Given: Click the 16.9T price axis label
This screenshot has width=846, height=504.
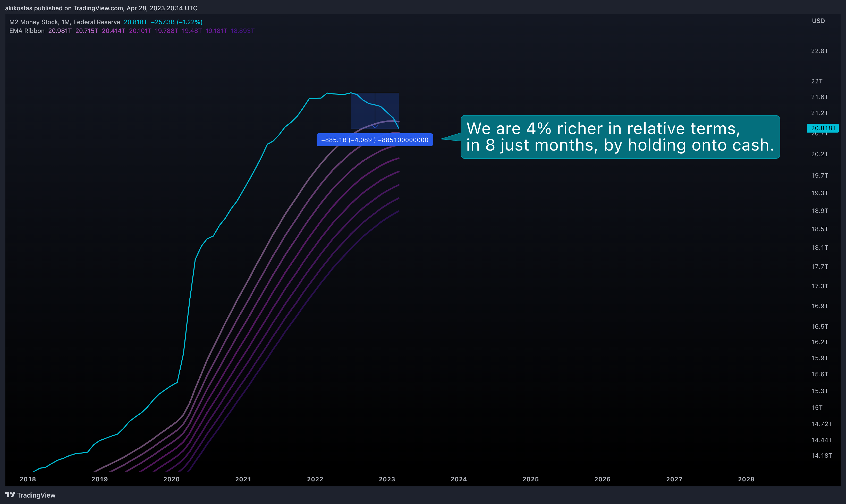Looking at the screenshot, I should point(819,306).
